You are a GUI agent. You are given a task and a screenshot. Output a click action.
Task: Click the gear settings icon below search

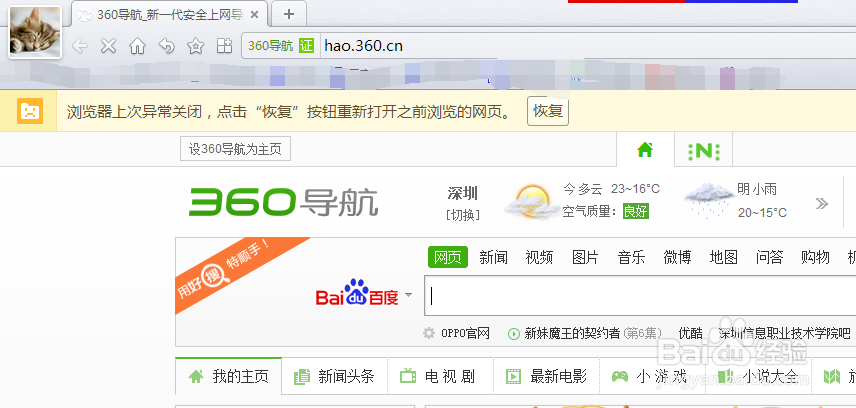click(x=430, y=333)
